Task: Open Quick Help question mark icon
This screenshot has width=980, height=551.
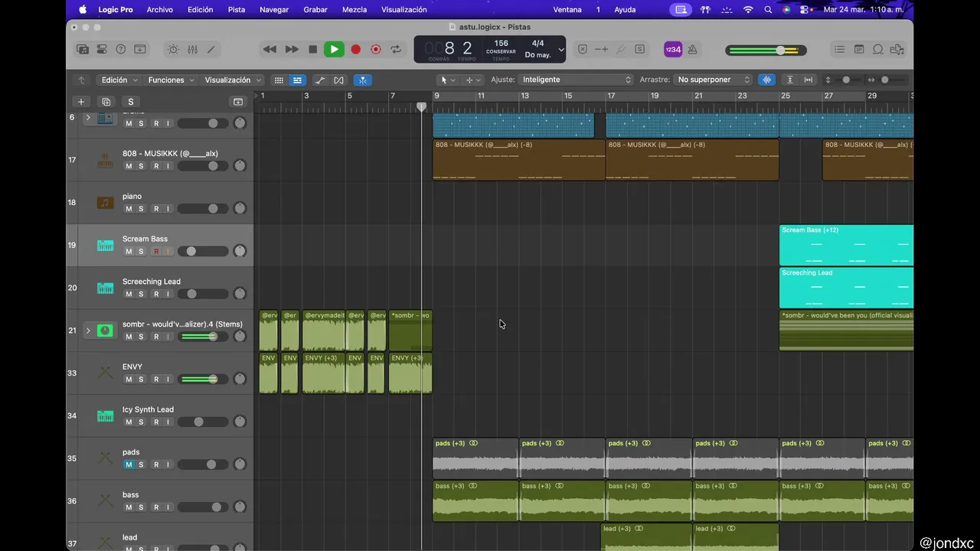Action: [121, 49]
